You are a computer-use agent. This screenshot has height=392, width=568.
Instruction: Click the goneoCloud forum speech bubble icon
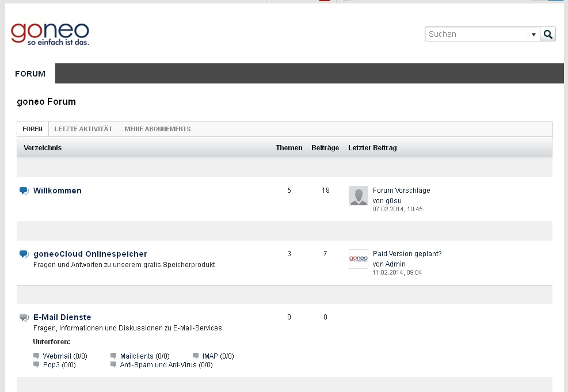[x=24, y=254]
